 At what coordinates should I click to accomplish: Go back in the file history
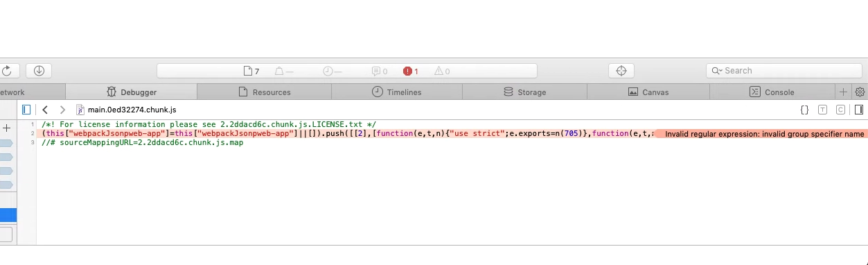(45, 110)
